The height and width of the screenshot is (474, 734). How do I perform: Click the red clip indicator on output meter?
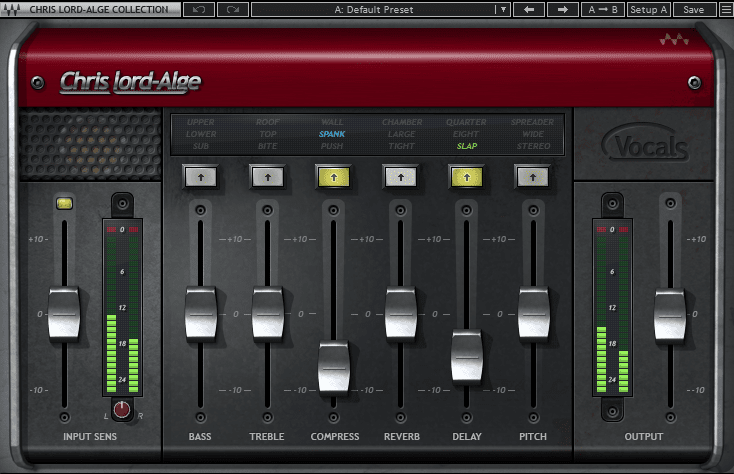tap(612, 230)
